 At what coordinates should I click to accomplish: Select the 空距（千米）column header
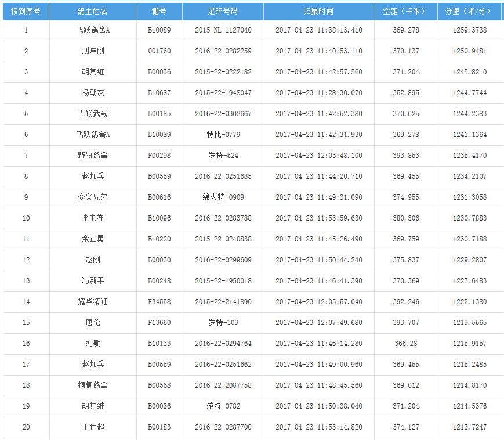tap(405, 12)
